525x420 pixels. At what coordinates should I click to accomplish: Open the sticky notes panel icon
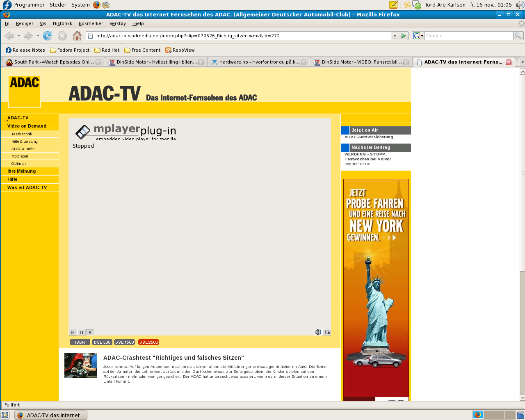coord(393,5)
